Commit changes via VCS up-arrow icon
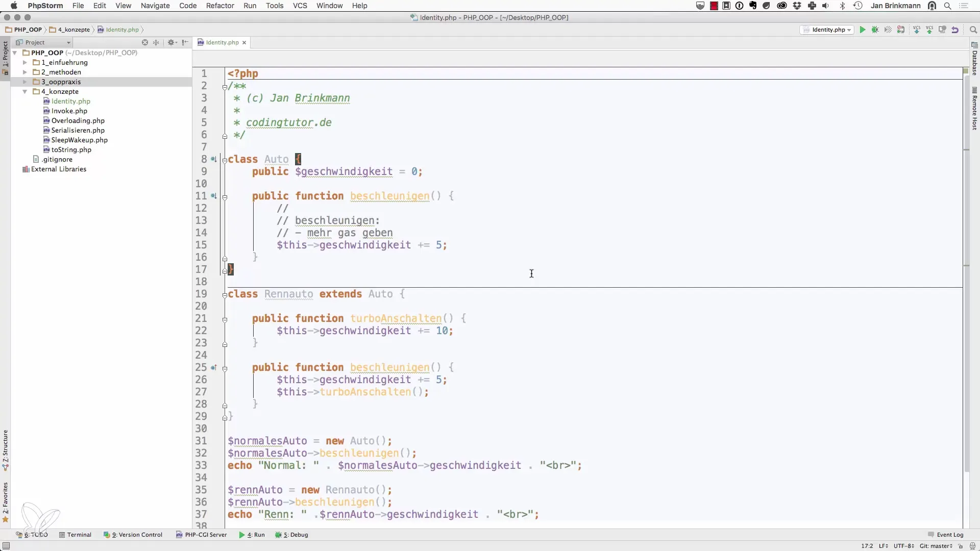Viewport: 980px width, 551px height. tap(929, 30)
